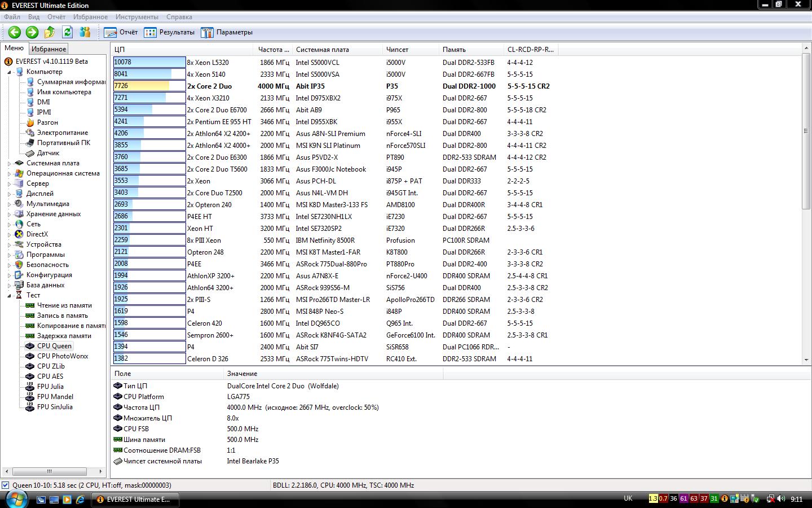
Task: Expand the Сервер tree node
Action: [9, 183]
